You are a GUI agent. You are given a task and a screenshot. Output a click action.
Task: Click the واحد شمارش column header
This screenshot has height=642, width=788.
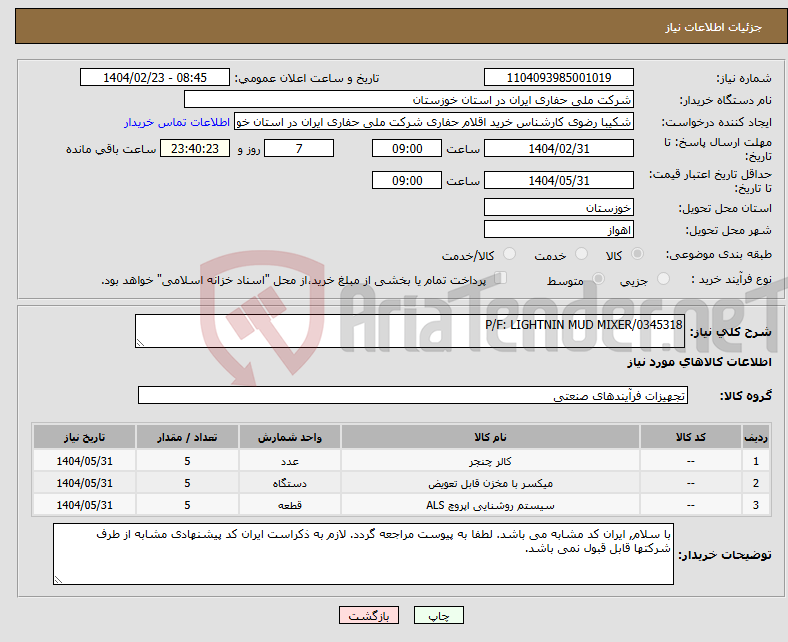[290, 437]
